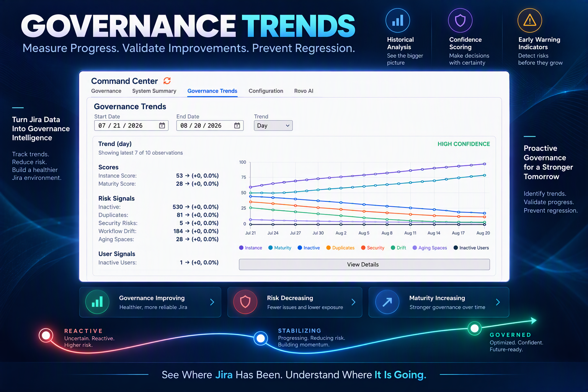The image size is (588, 392).
Task: Click the End Date field 08/20/2026
Action: 210,126
